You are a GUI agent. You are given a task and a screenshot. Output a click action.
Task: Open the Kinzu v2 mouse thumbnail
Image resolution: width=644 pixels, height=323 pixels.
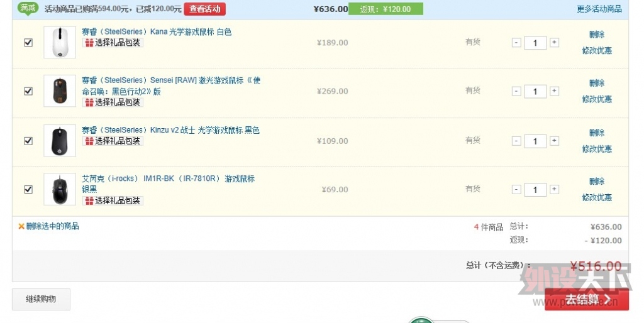pos(60,140)
